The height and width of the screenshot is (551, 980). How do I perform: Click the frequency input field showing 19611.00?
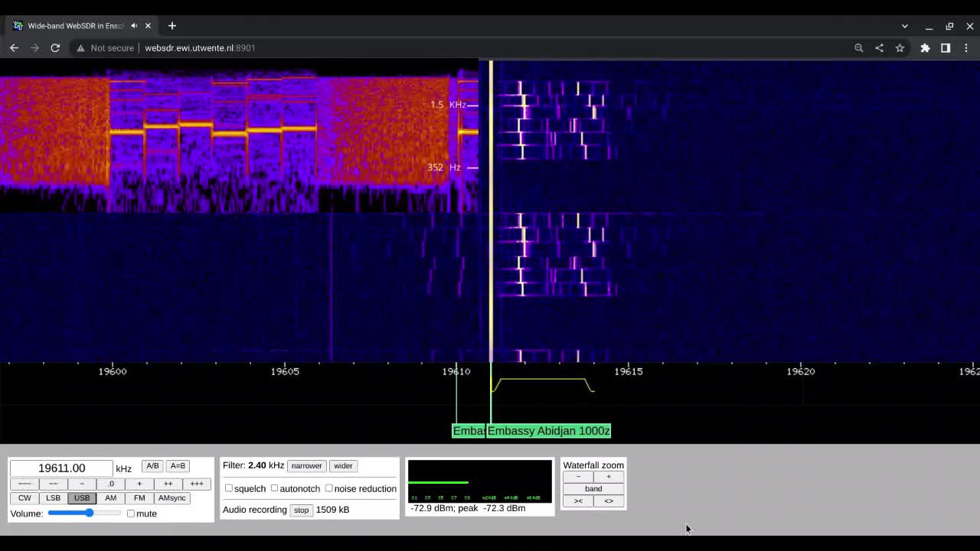tap(61, 468)
